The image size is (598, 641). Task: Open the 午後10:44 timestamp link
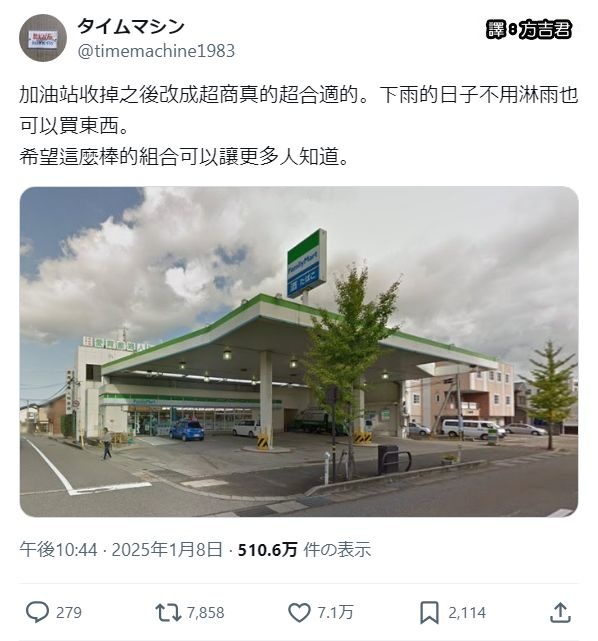[58, 550]
